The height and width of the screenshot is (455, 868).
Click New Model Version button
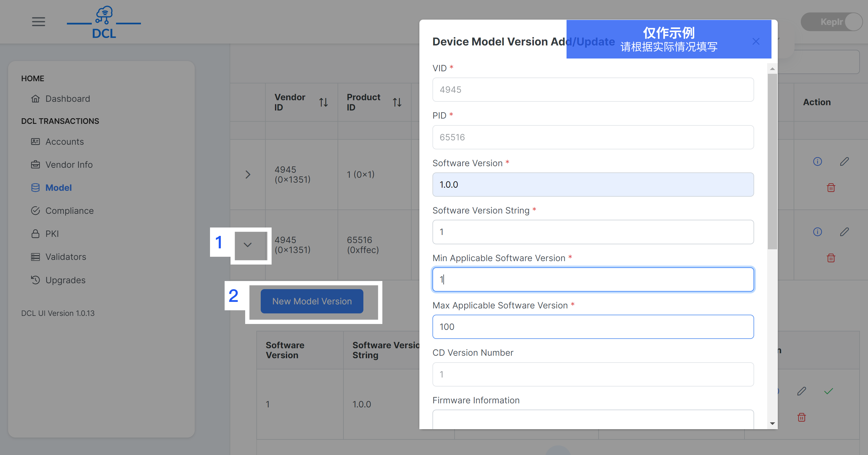pyautogui.click(x=312, y=301)
